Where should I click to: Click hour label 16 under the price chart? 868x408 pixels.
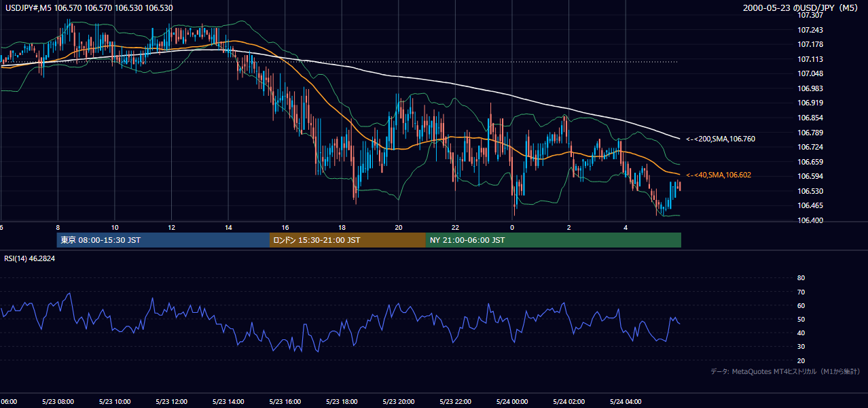(286, 228)
